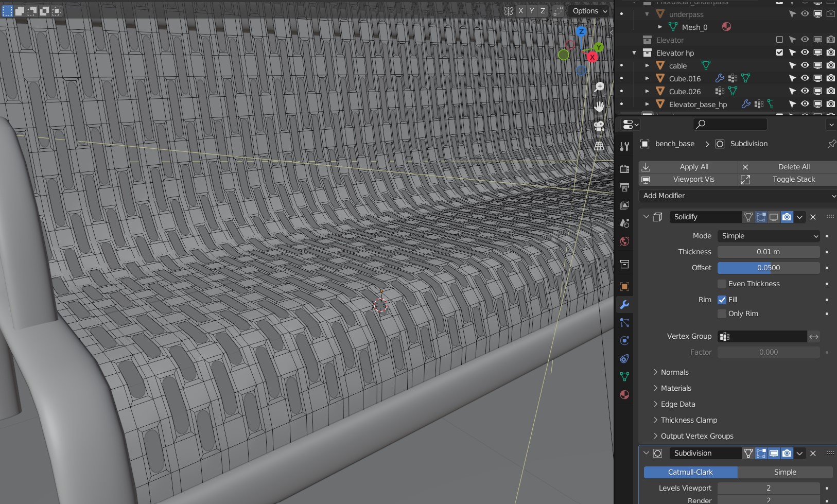Enable the Even Thickness checkbox

(x=722, y=284)
